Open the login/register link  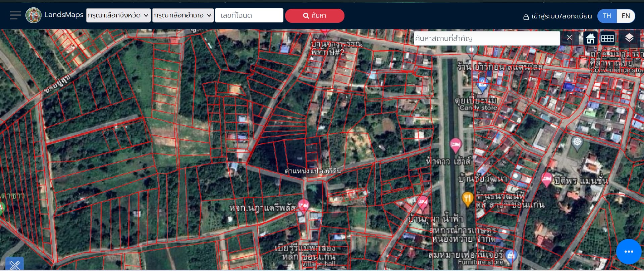(557, 16)
